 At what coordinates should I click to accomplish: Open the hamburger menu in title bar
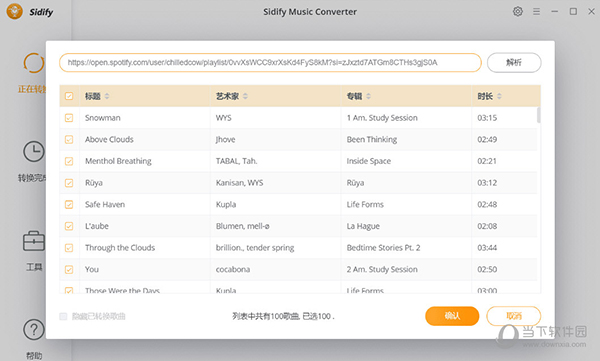[536, 11]
